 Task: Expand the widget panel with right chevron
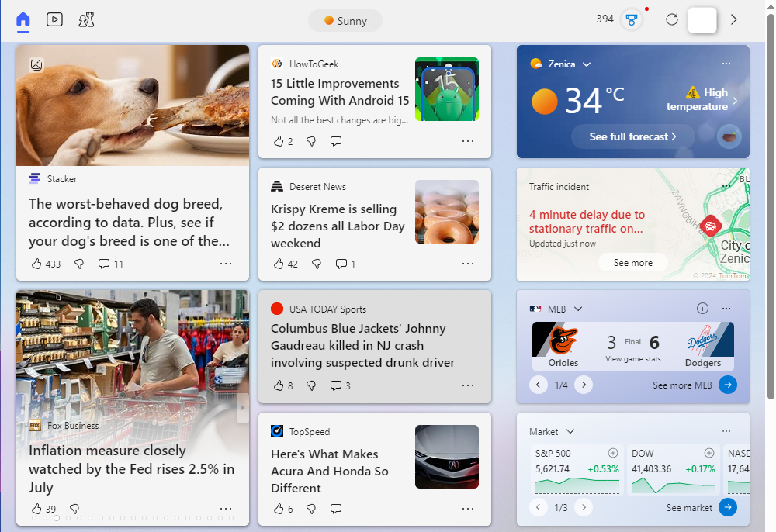coord(734,20)
